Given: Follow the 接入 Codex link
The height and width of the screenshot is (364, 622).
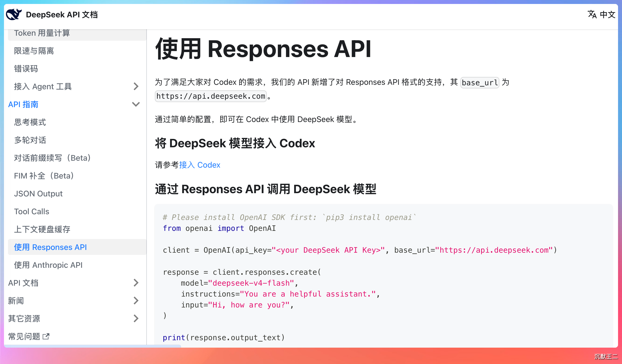Looking at the screenshot, I should point(200,165).
